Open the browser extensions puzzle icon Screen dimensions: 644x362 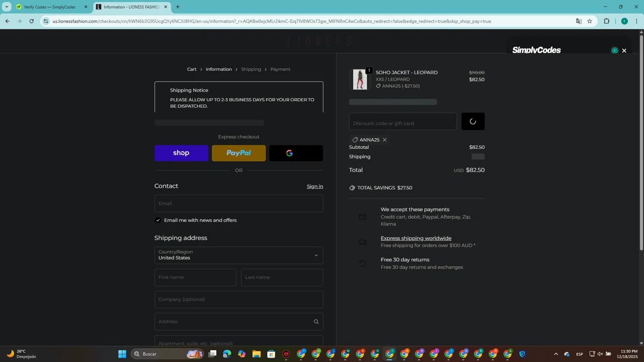coord(607,21)
